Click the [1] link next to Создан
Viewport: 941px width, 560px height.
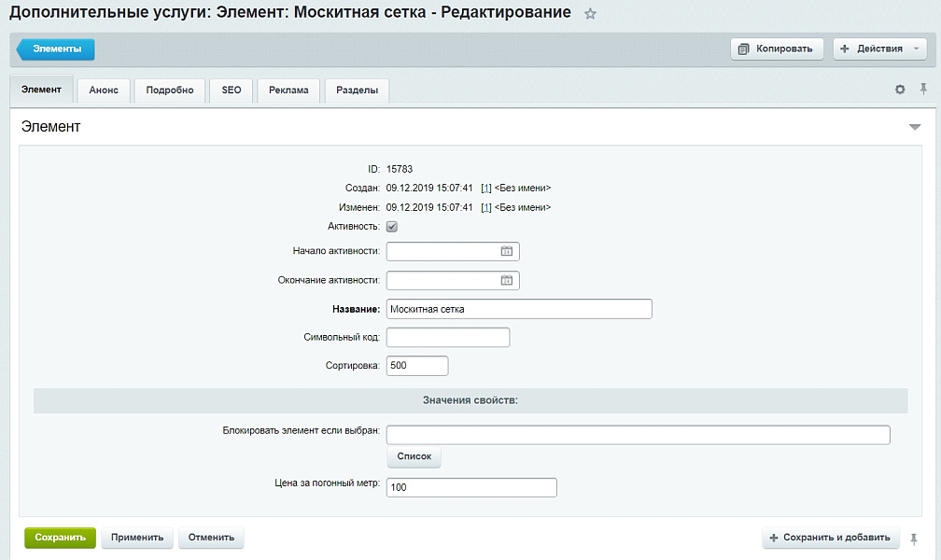485,187
